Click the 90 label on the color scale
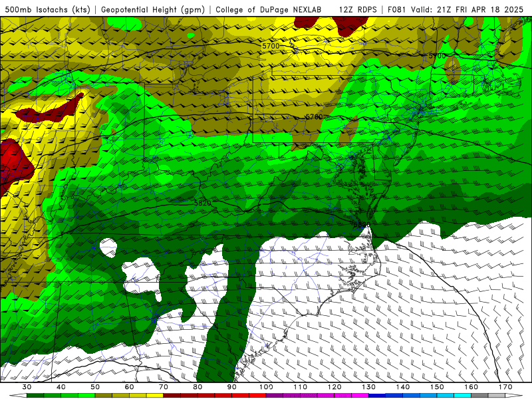 pos(231,387)
